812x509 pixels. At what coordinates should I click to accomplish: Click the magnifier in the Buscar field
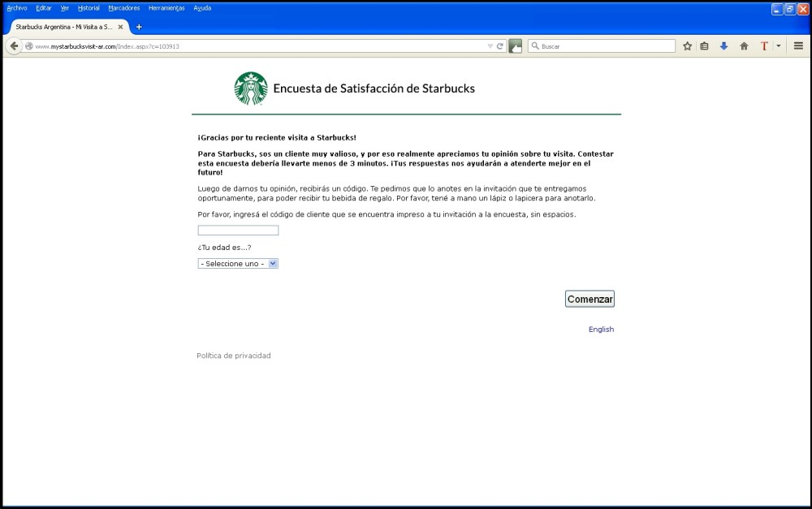(x=536, y=46)
